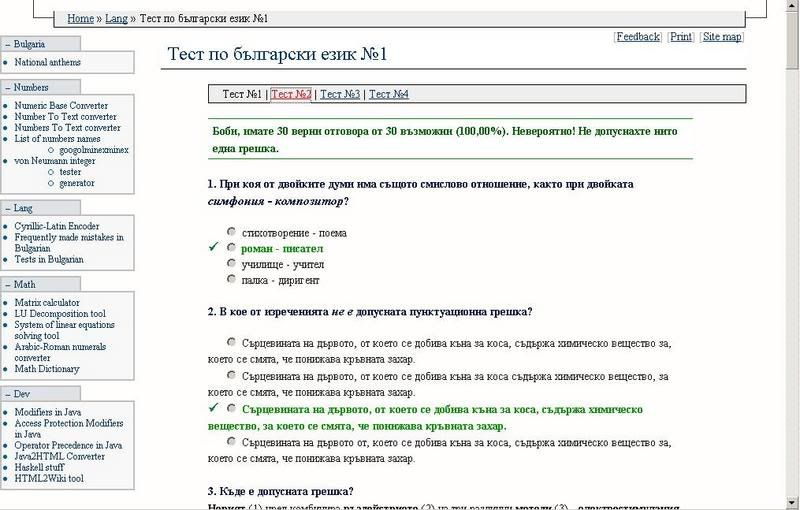This screenshot has height=510, width=800.
Task: Open the Print link
Action: click(x=681, y=37)
